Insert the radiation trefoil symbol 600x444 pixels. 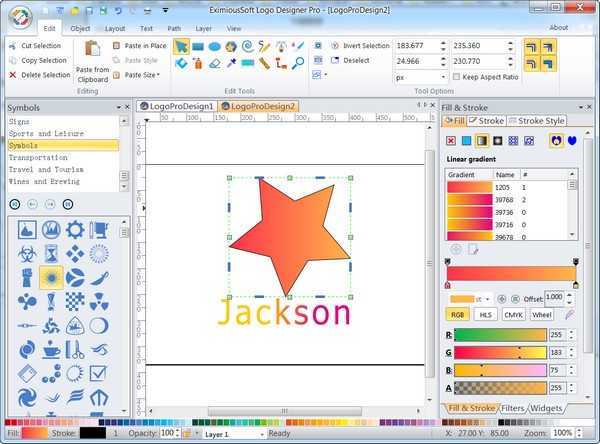99,302
